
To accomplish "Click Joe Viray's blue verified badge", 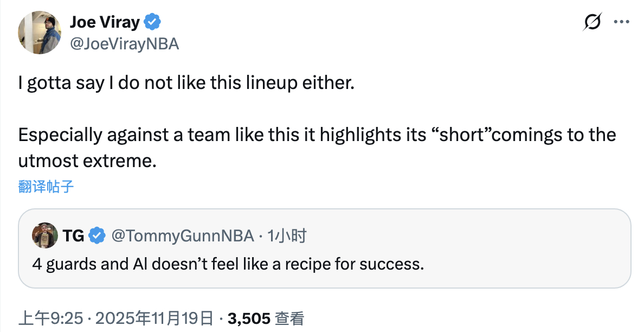I will click(x=152, y=22).
